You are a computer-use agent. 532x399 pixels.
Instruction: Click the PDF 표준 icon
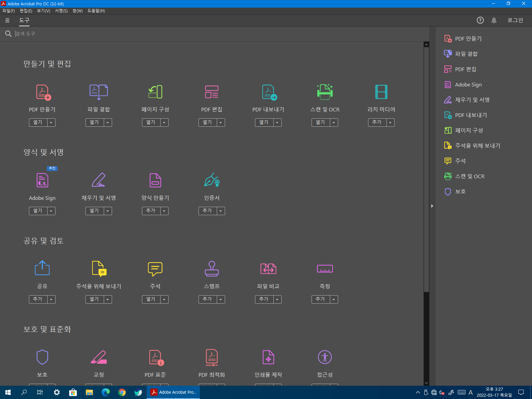click(156, 357)
